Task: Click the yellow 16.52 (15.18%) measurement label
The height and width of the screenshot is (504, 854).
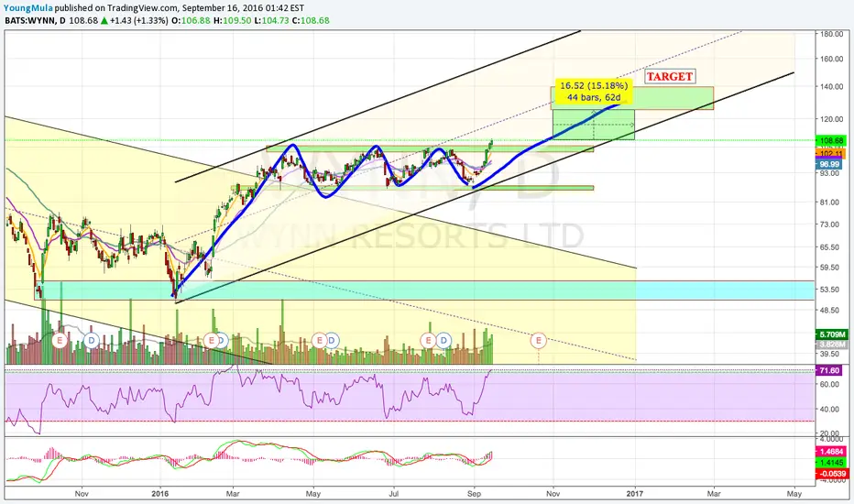Action: 593,92
